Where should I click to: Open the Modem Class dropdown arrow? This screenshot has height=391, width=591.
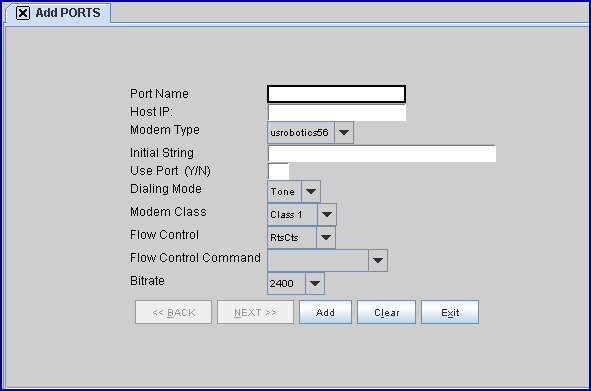pos(327,215)
